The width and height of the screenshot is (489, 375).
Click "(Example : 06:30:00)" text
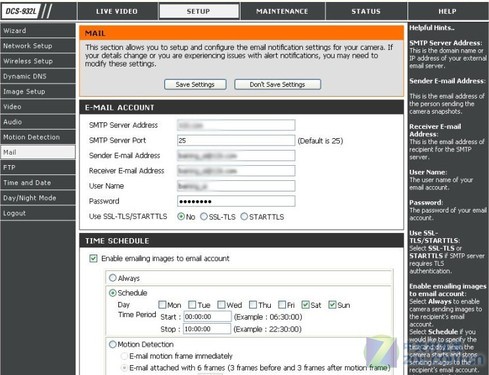[x=268, y=317]
